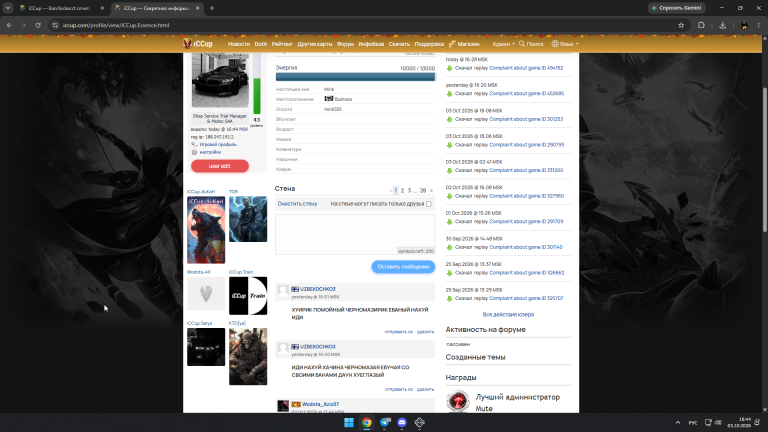Click удалить on second wall message

point(425,389)
